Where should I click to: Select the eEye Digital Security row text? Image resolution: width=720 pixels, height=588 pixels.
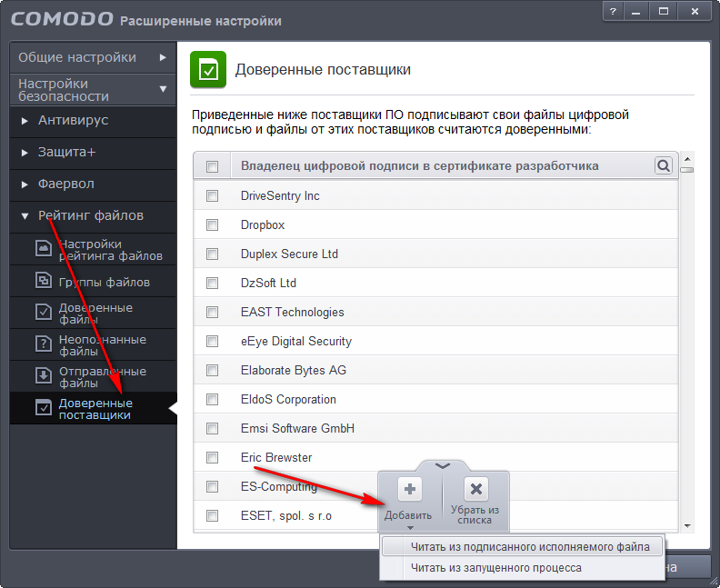pos(296,341)
